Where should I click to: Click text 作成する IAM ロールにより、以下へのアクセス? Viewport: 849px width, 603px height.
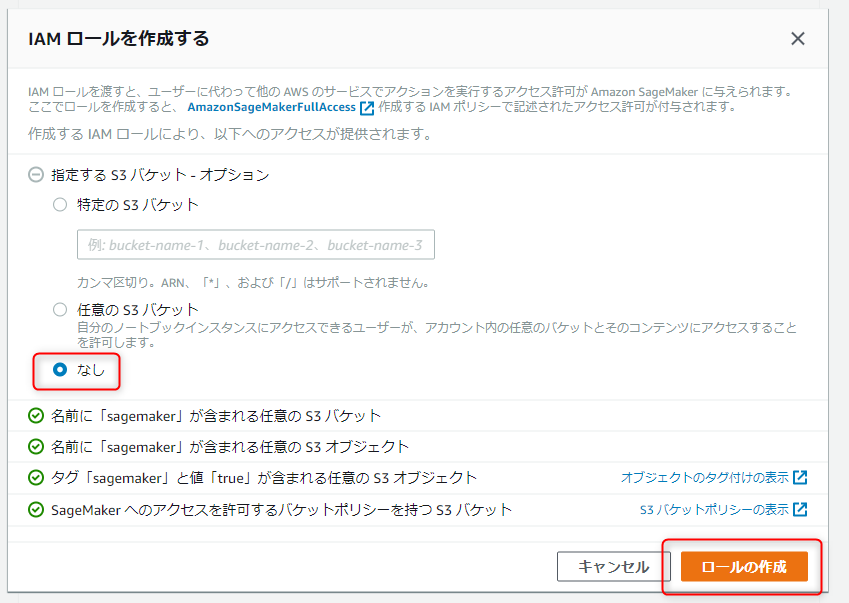230,134
